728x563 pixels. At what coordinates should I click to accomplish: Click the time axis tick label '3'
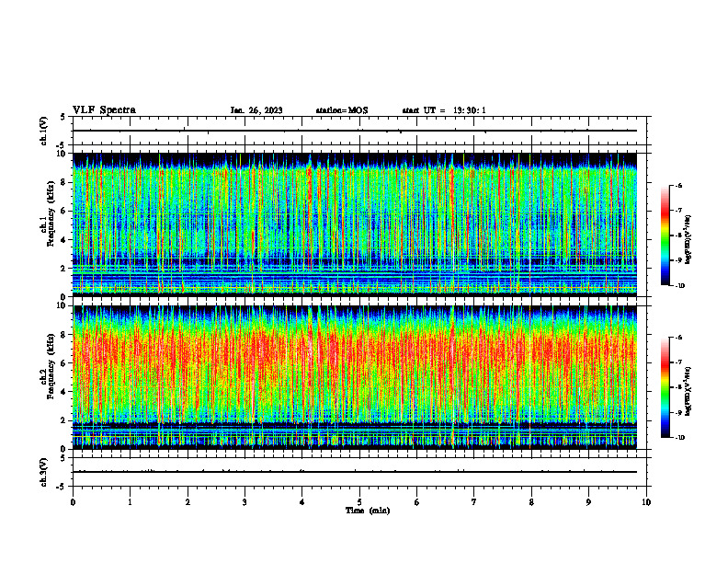tap(245, 502)
